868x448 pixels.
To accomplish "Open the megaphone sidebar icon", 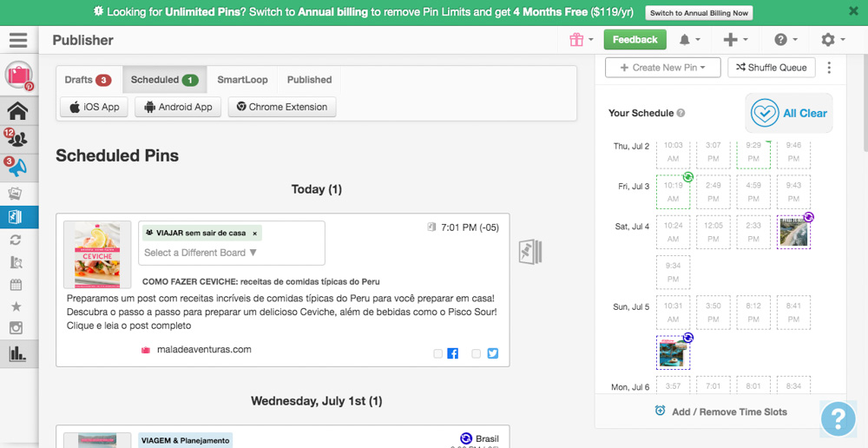I will (18, 168).
